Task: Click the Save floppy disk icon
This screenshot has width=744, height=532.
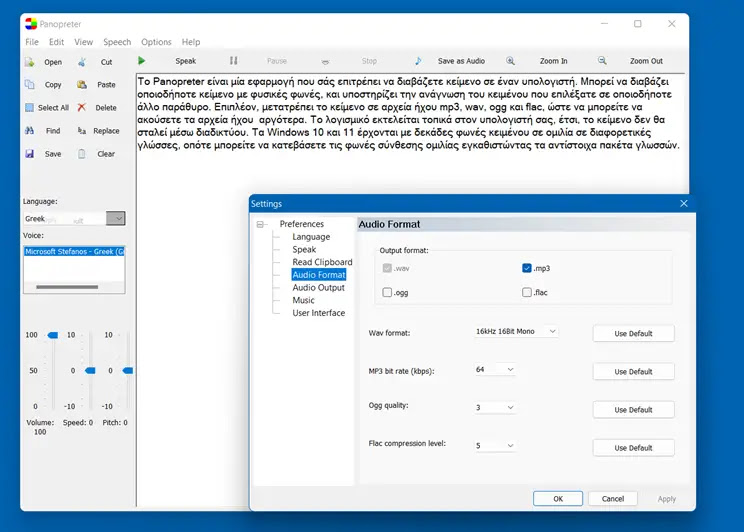Action: (29, 153)
